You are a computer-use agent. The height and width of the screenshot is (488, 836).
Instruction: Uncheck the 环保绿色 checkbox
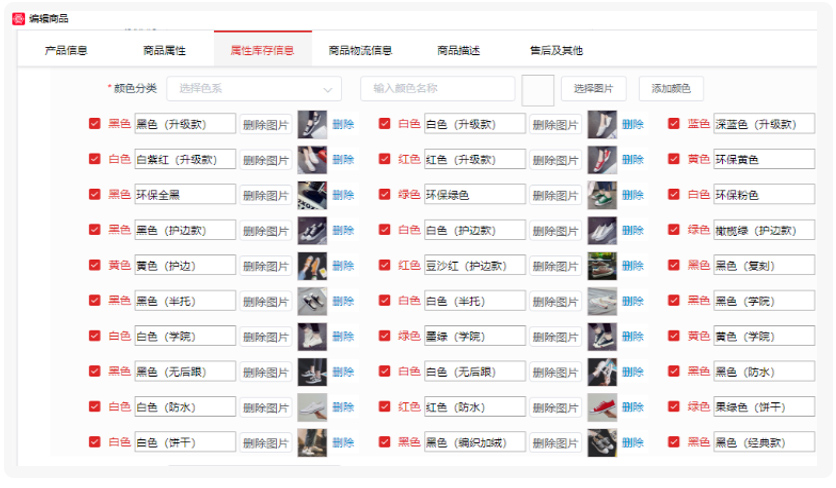point(384,194)
